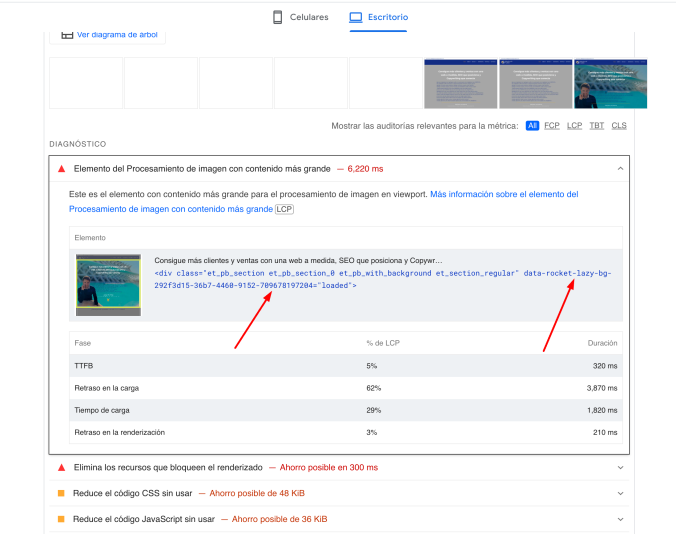Expand Reduce el código JavaScript sin usar
The width and height of the screenshot is (676, 534).
coord(620,519)
